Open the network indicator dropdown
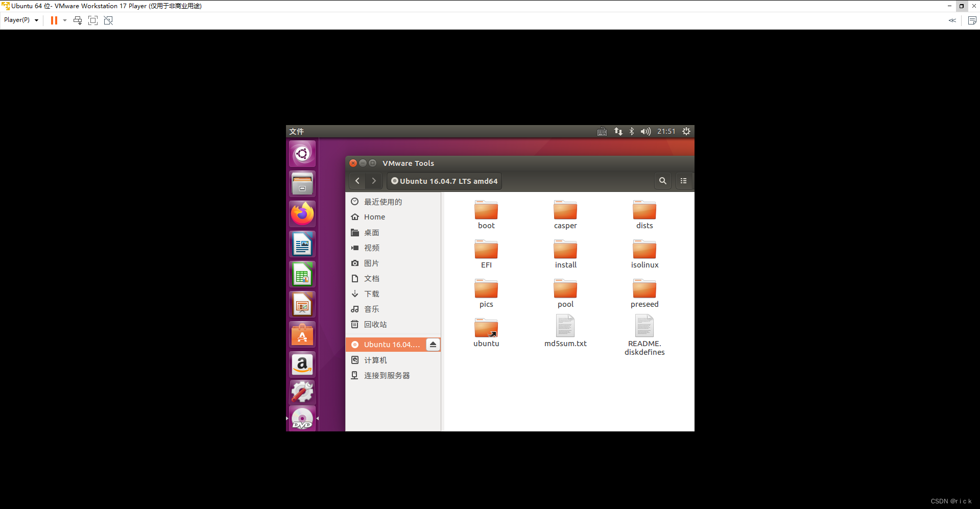Viewport: 980px width, 509px height. click(618, 131)
